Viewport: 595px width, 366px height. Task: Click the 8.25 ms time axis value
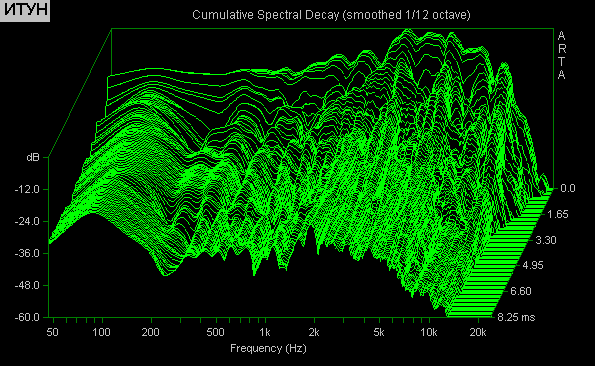516,317
